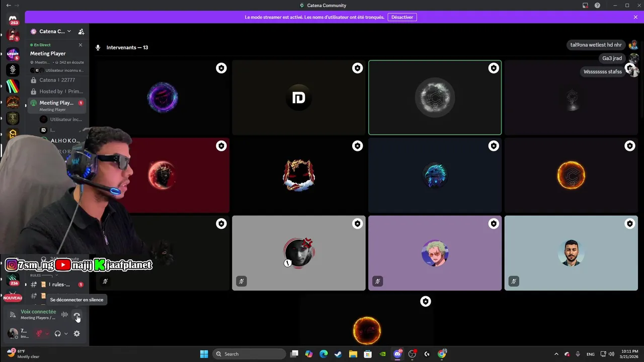Open the weather widget showing 61°F

[23, 354]
